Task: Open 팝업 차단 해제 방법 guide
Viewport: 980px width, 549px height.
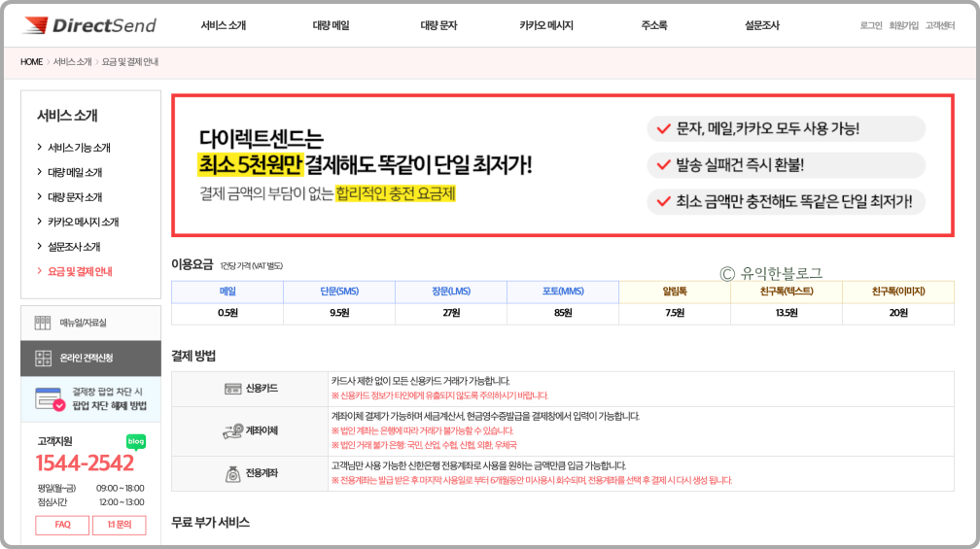Action: [109, 406]
